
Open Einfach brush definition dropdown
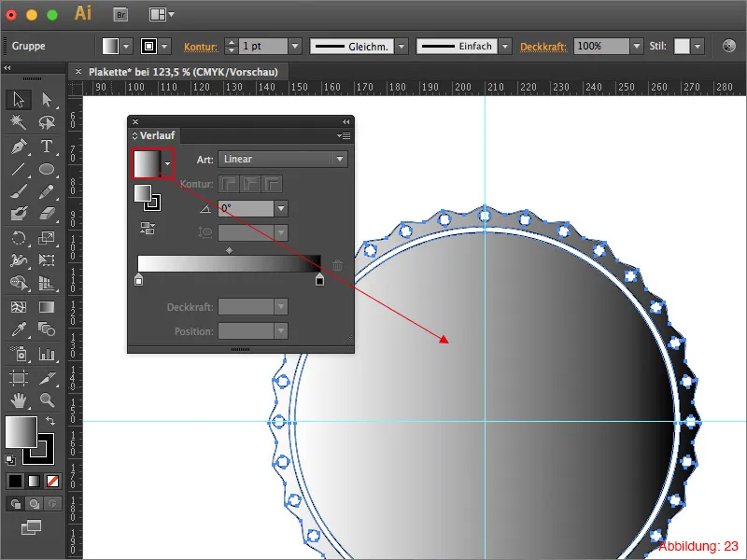pyautogui.click(x=505, y=46)
